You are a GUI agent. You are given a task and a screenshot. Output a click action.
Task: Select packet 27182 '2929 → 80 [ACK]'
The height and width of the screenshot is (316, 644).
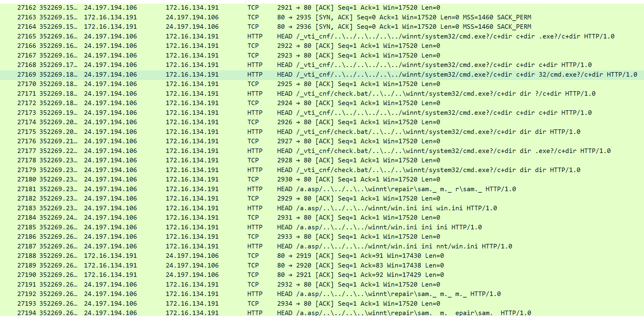pyautogui.click(x=322, y=198)
